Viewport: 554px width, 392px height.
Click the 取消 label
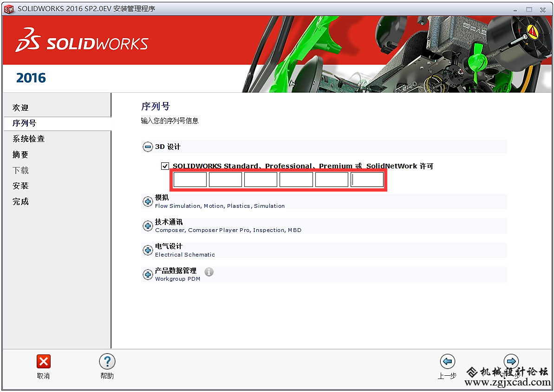(x=44, y=376)
